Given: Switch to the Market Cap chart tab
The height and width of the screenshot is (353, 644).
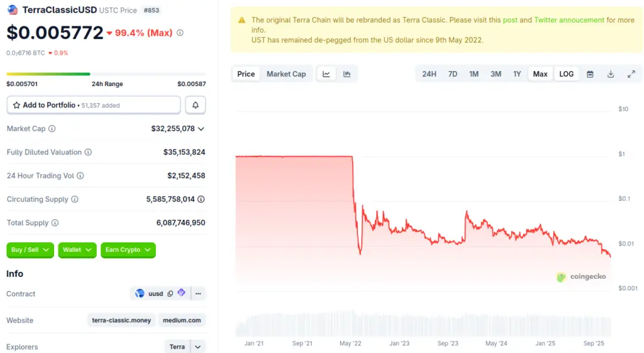Looking at the screenshot, I should tap(286, 74).
